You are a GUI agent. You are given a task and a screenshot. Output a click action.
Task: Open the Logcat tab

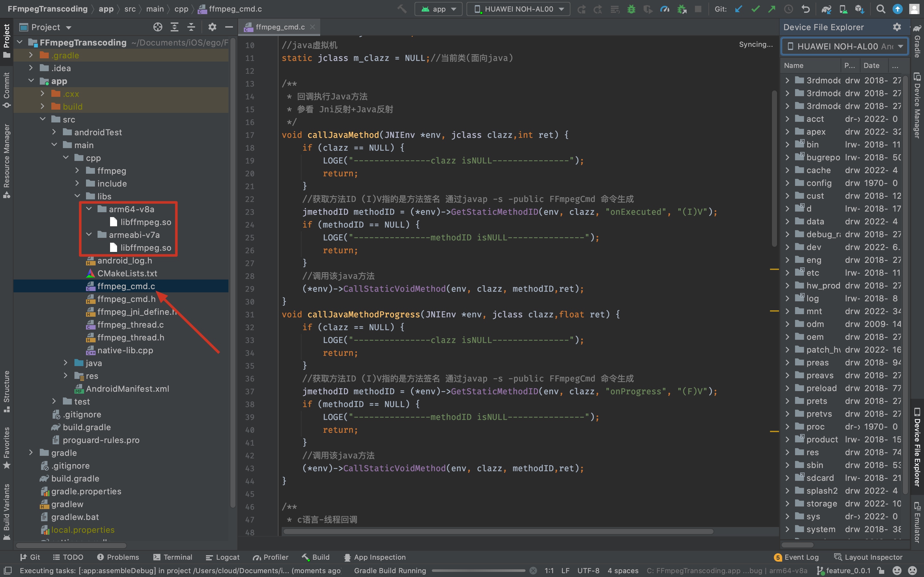(x=223, y=557)
